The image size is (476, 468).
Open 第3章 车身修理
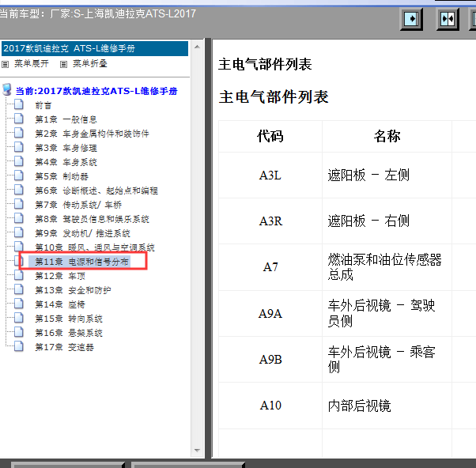point(66,148)
